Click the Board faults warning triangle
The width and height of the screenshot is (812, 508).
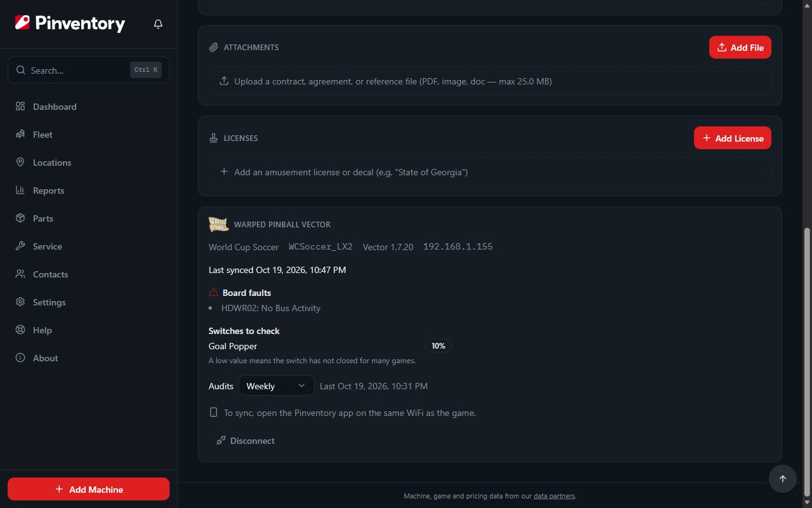pyautogui.click(x=214, y=292)
